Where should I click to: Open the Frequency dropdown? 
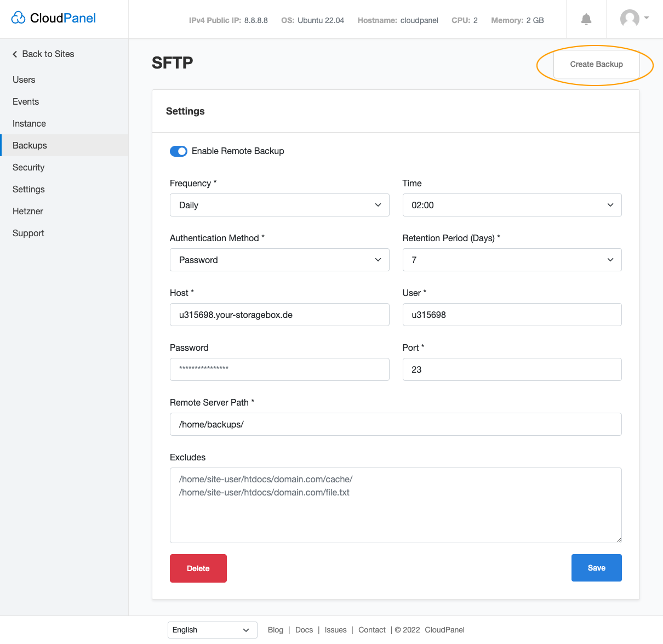[279, 204]
